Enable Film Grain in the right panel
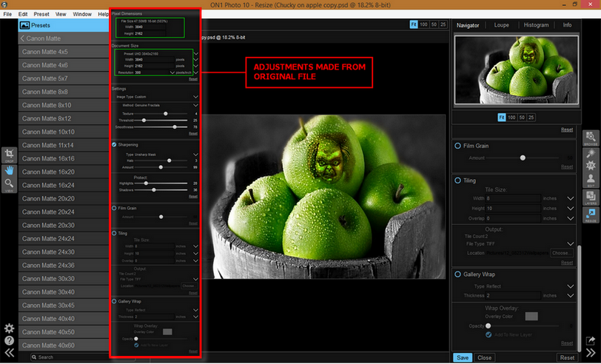The width and height of the screenshot is (601, 364). (x=457, y=146)
